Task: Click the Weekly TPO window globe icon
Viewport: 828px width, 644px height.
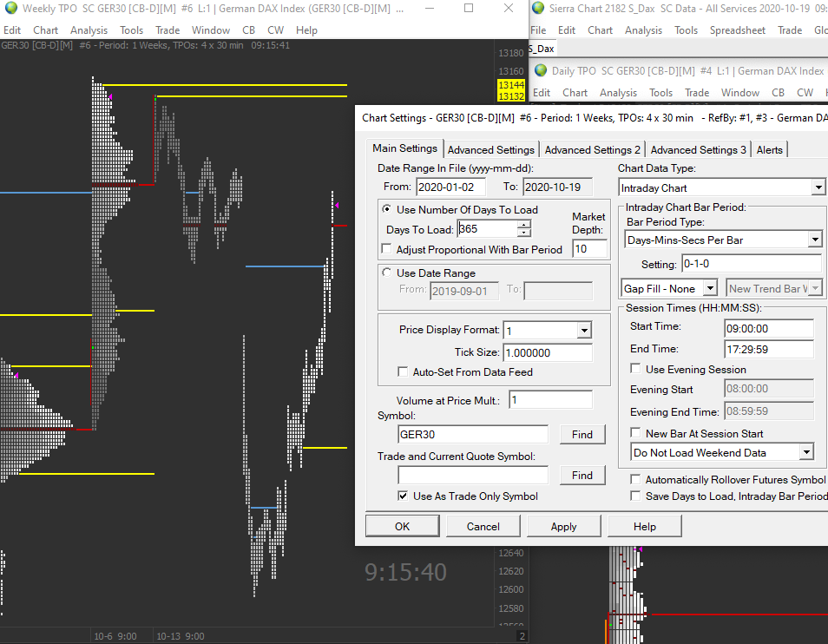Action: tap(10, 8)
